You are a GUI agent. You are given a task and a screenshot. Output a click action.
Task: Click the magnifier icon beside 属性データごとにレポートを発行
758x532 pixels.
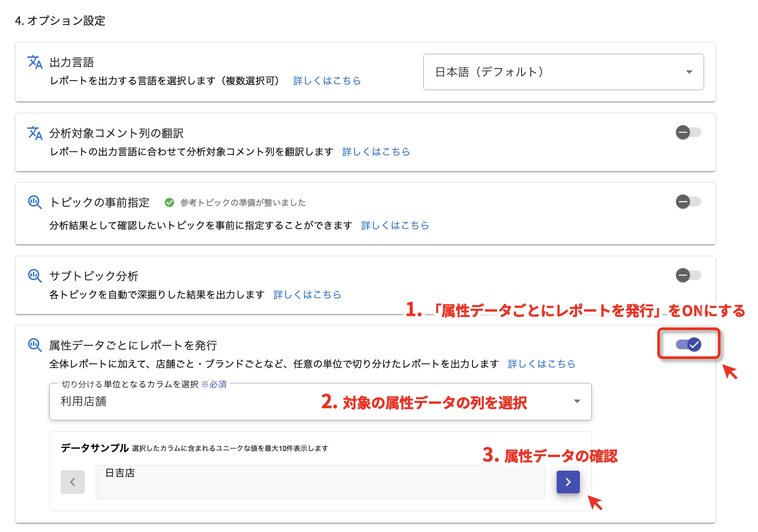[35, 345]
